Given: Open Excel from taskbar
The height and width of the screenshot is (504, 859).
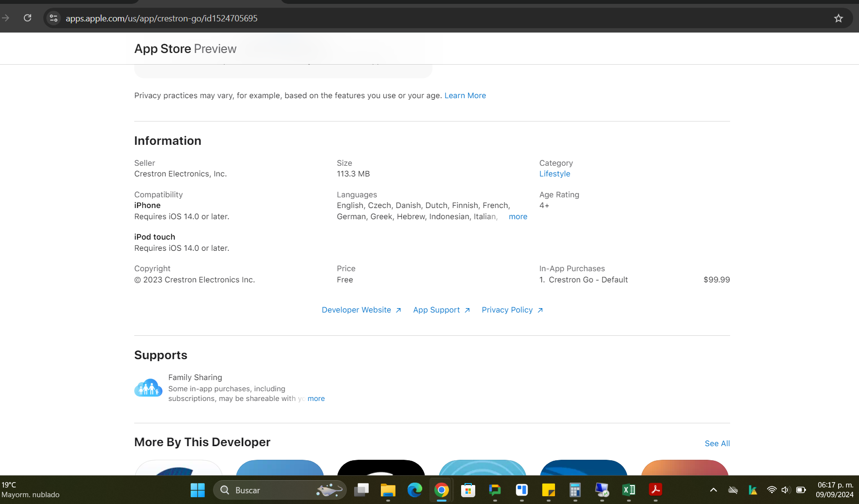Looking at the screenshot, I should point(629,490).
